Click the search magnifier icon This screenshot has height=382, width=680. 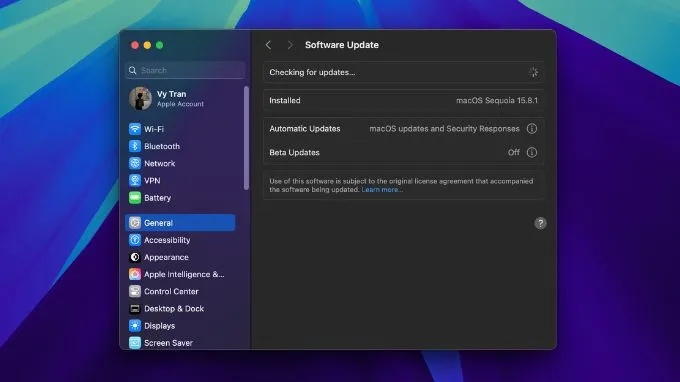coord(133,70)
